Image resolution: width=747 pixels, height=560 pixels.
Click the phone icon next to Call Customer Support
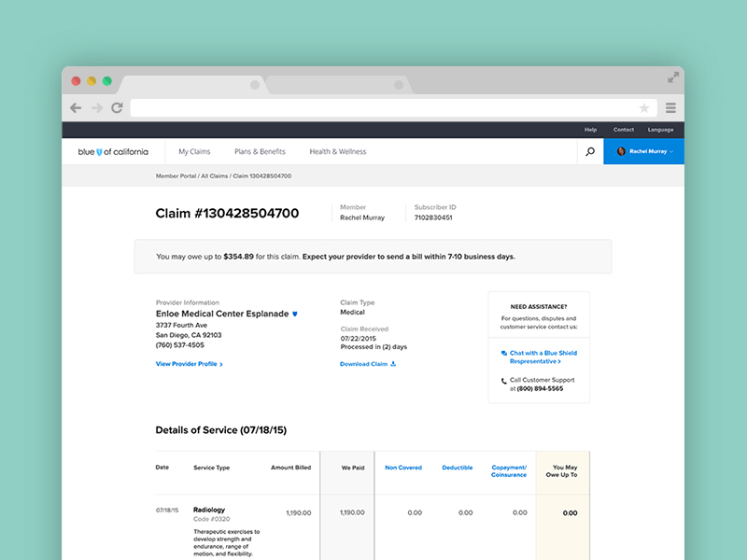coord(504,379)
